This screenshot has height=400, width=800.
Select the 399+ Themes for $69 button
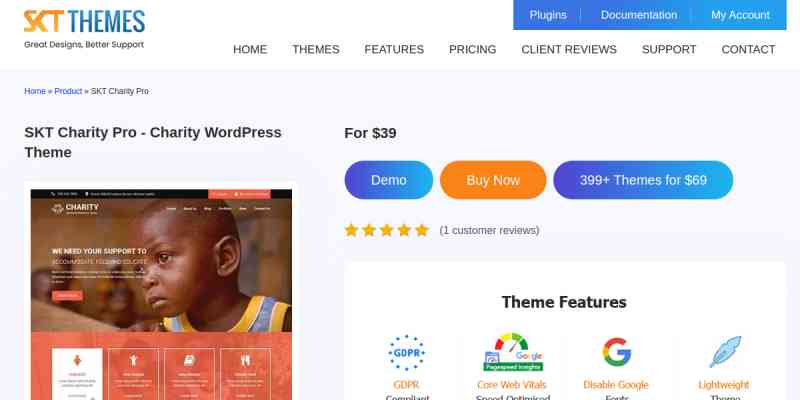click(x=643, y=180)
